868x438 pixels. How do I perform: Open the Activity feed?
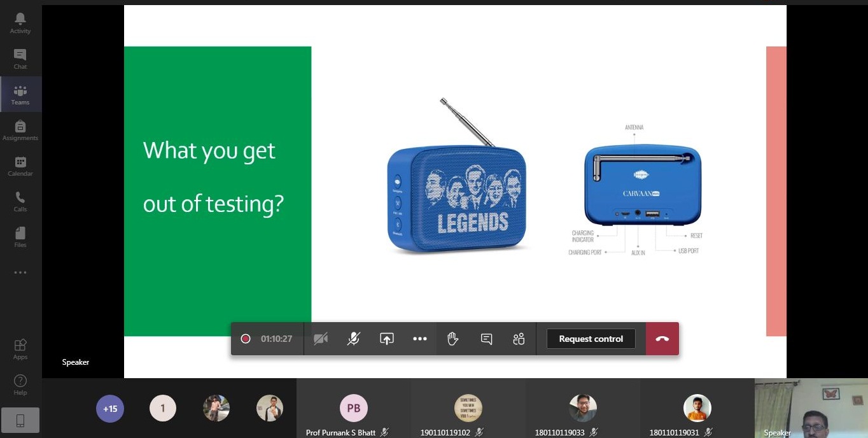pos(20,23)
